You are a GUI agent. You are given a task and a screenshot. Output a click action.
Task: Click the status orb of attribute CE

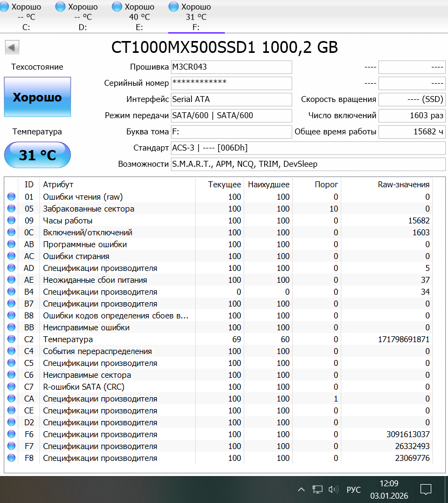(11, 410)
